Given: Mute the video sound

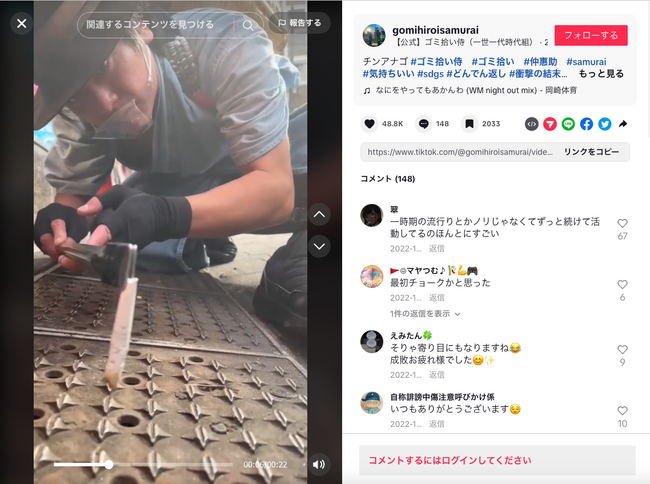Looking at the screenshot, I should 319,464.
